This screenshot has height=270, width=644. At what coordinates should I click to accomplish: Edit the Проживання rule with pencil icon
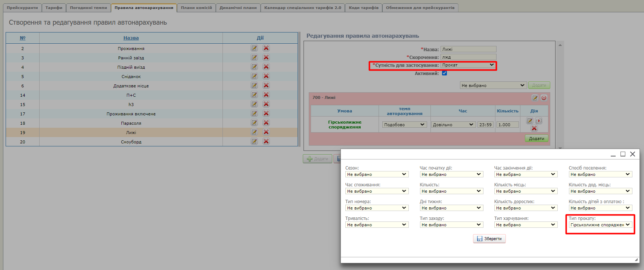pos(254,48)
